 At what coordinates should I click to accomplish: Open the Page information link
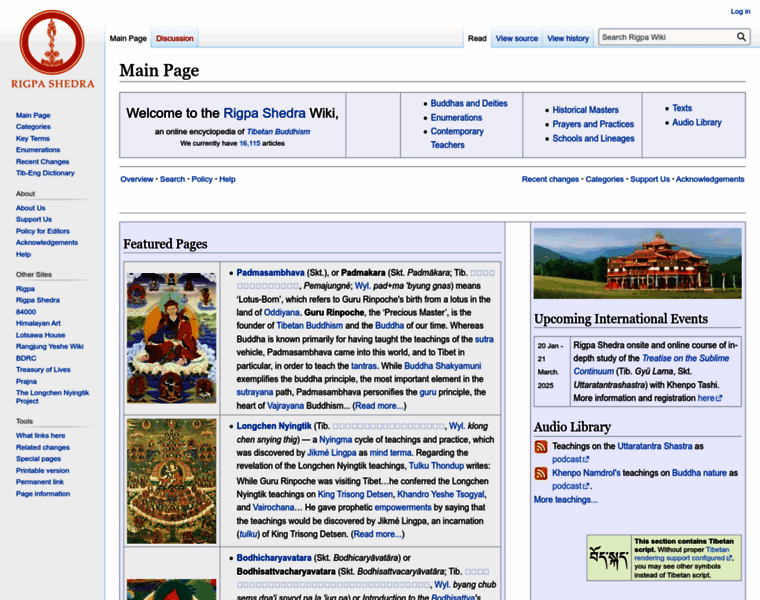pyautogui.click(x=43, y=494)
